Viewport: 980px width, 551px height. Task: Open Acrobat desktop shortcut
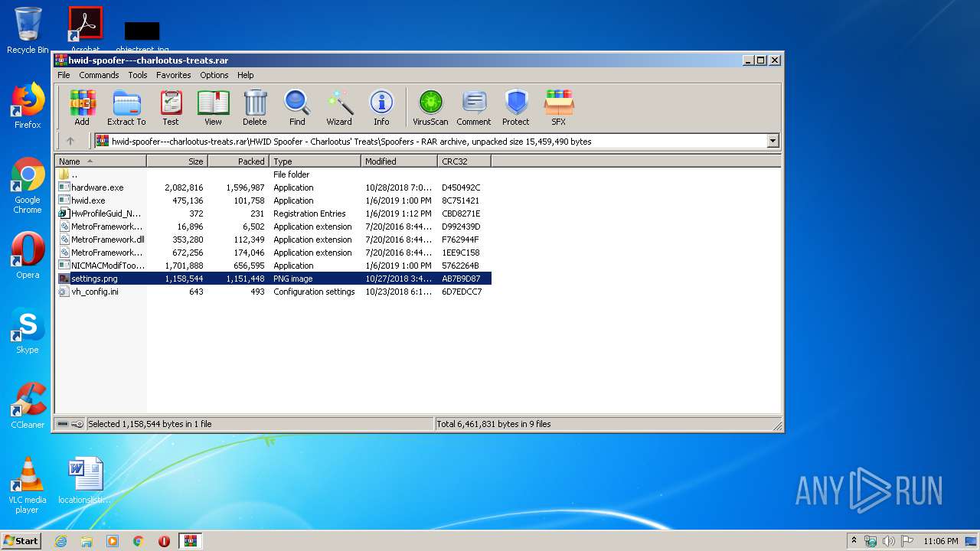(x=85, y=31)
